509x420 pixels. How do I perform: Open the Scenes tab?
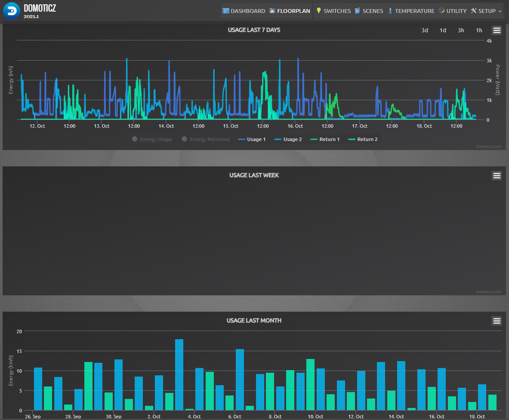369,11
